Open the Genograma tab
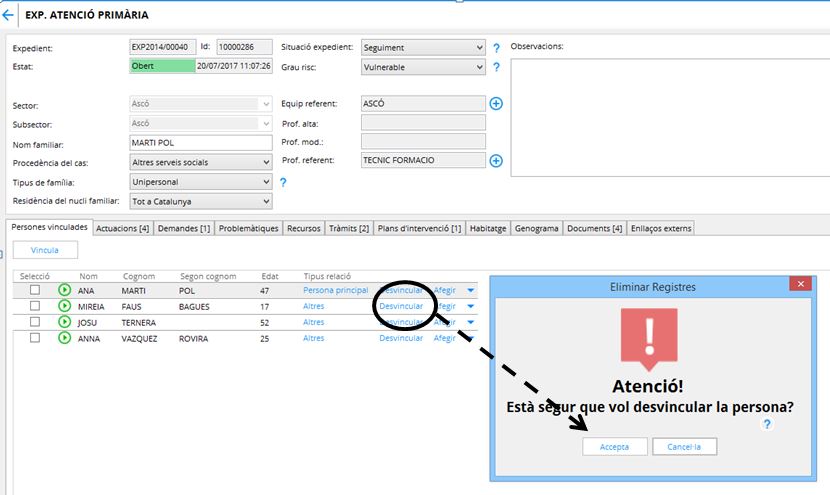The image size is (830, 495). (x=537, y=229)
